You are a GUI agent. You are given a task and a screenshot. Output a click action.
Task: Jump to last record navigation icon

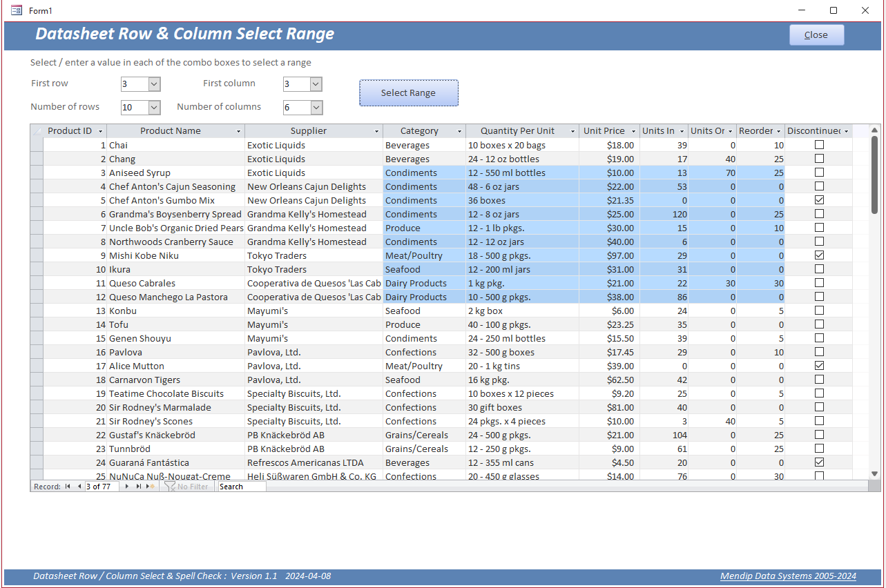point(139,487)
